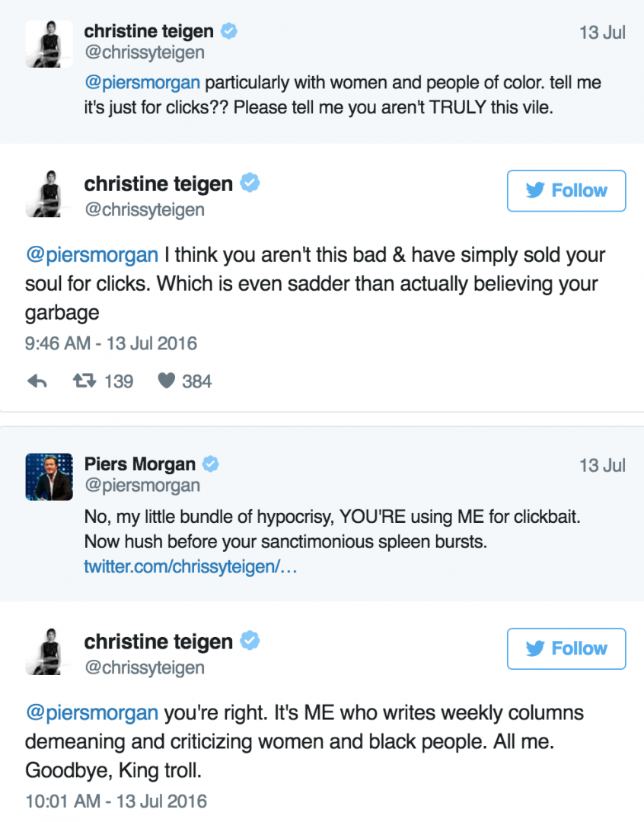Toggle following via the upper Follow button
This screenshot has height=822, width=644.
coord(566,191)
